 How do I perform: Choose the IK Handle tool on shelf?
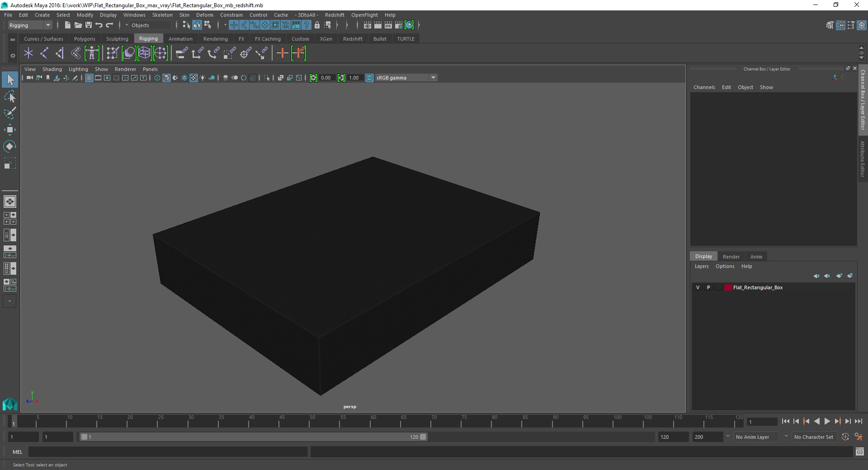coord(60,53)
